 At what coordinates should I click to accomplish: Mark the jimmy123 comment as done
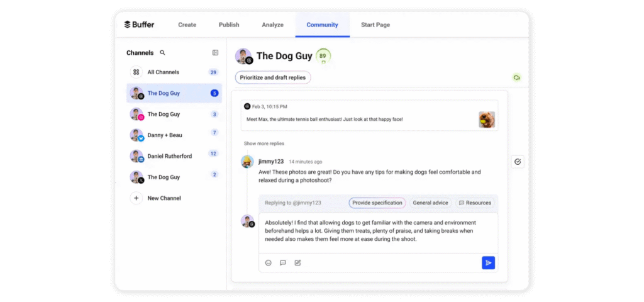pos(517,162)
